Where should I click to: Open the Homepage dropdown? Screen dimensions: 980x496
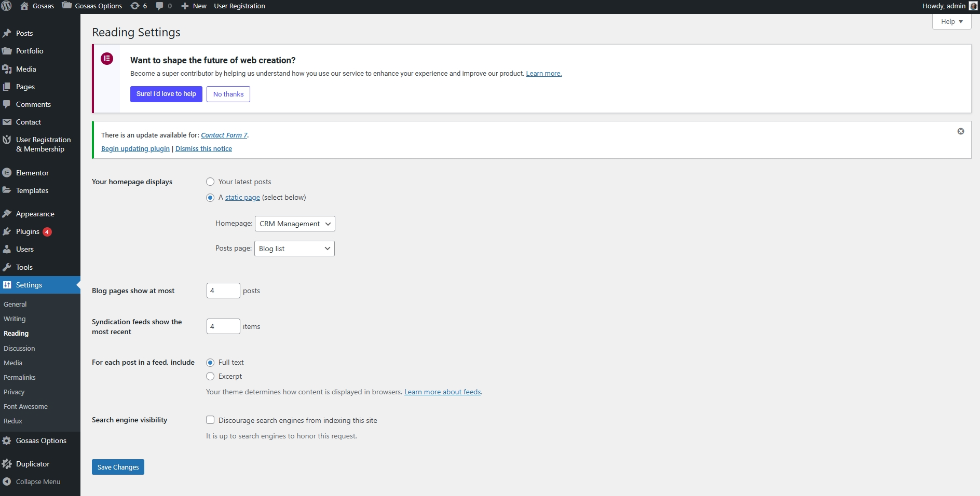point(295,224)
